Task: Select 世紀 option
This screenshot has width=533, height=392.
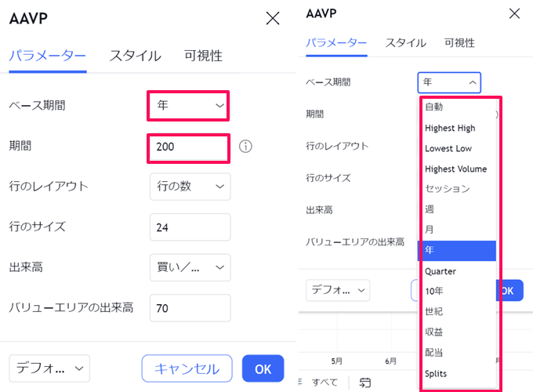Action: click(x=456, y=311)
